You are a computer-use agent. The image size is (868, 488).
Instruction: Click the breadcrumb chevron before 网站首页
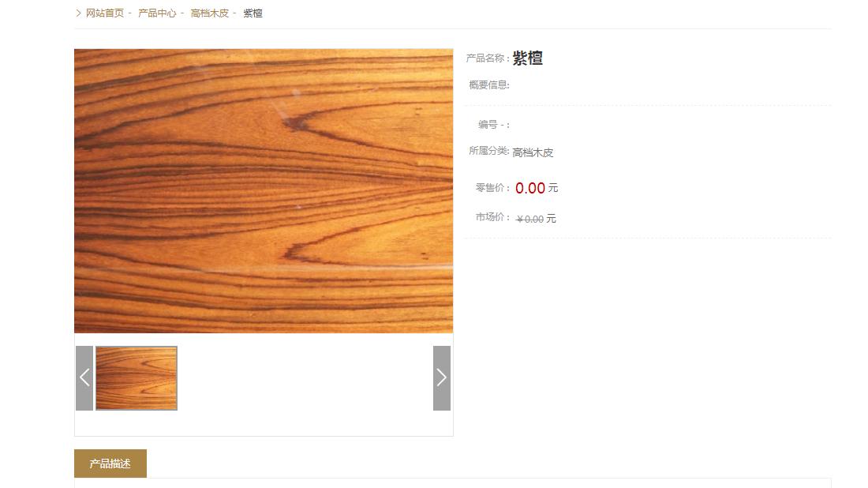click(78, 13)
